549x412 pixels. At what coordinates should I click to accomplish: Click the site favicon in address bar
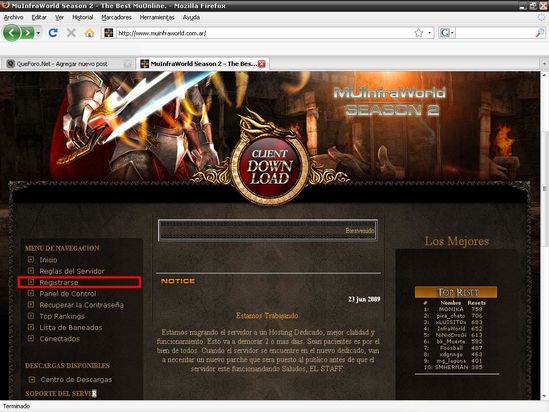click(109, 33)
